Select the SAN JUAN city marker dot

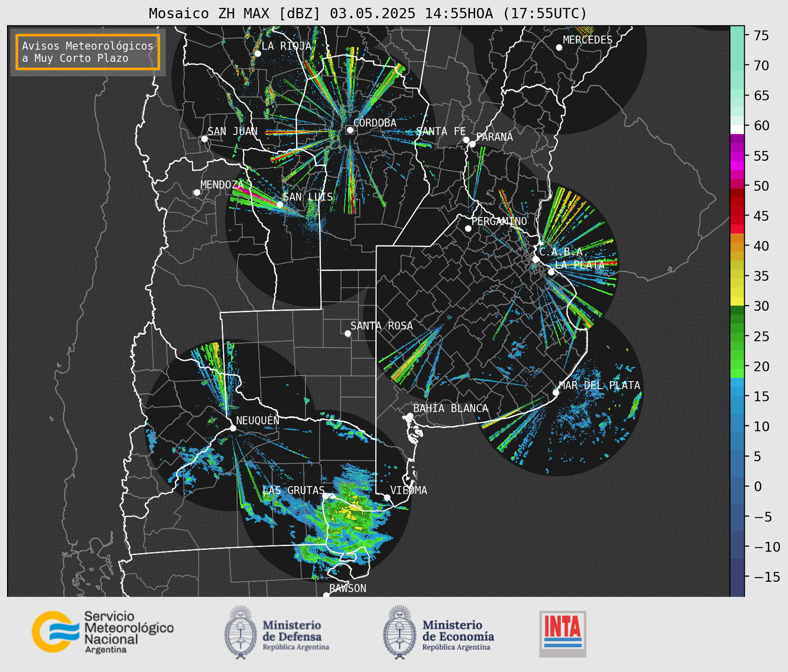(204, 139)
